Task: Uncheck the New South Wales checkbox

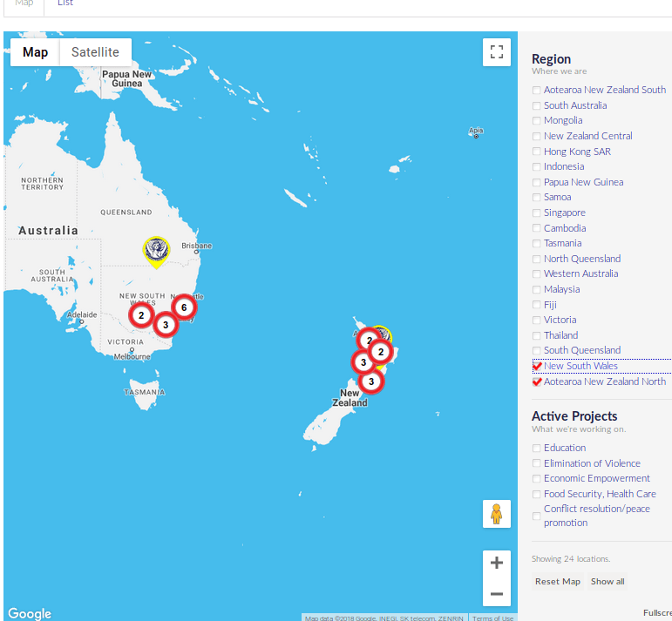Action: pos(537,366)
